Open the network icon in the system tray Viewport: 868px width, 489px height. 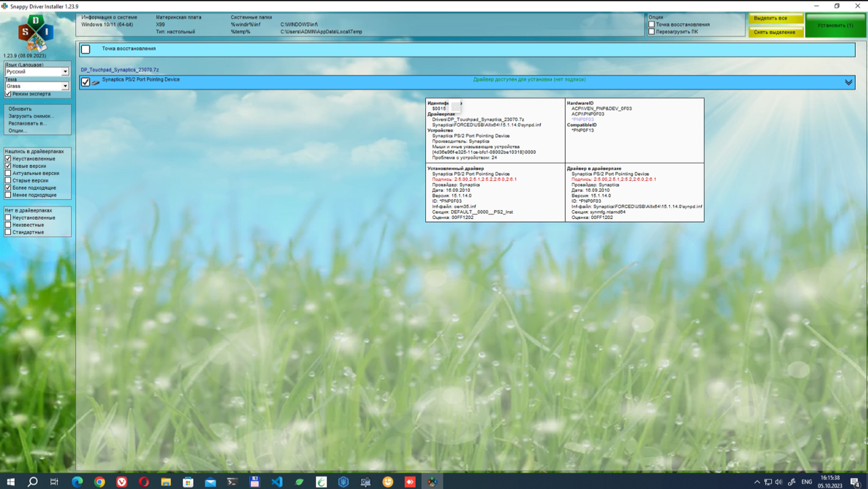pos(768,482)
